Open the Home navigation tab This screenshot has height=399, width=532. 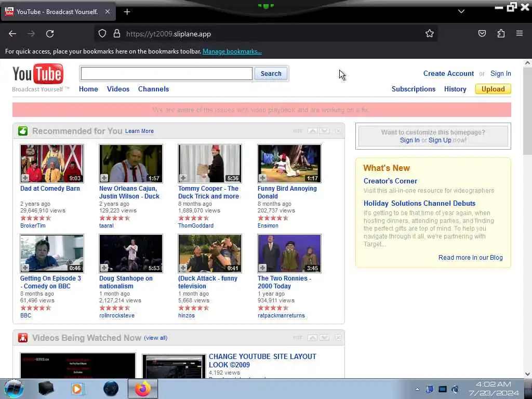tap(88, 89)
